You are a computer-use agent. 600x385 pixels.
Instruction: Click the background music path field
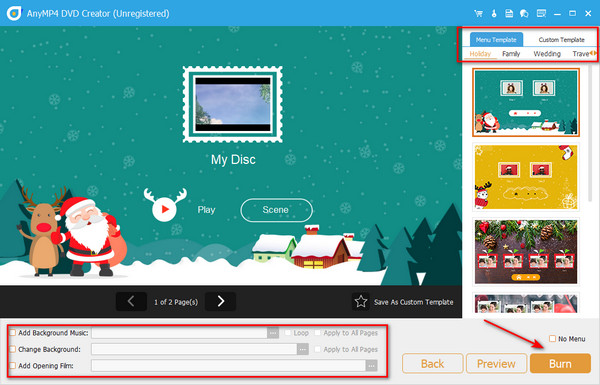point(179,333)
